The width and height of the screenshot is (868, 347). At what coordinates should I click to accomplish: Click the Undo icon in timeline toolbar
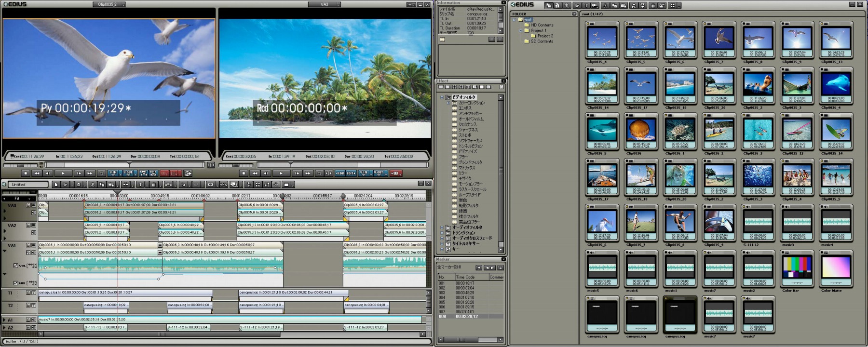(183, 185)
